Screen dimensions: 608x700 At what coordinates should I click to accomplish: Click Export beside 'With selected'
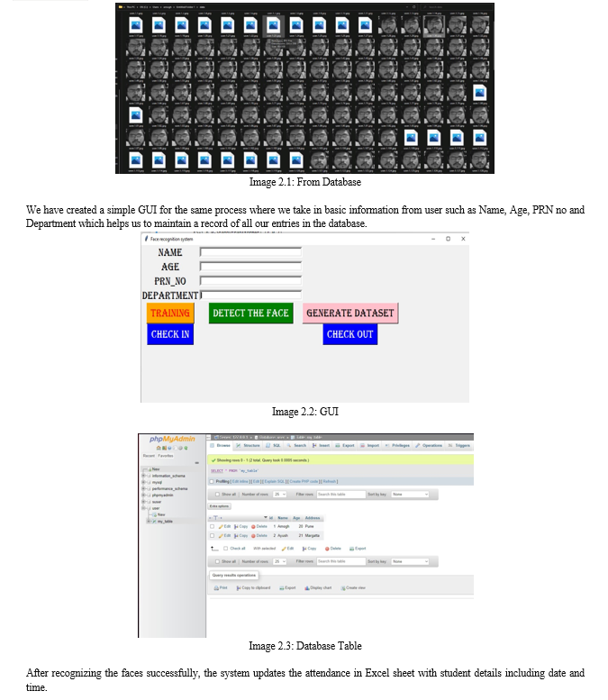coord(358,549)
